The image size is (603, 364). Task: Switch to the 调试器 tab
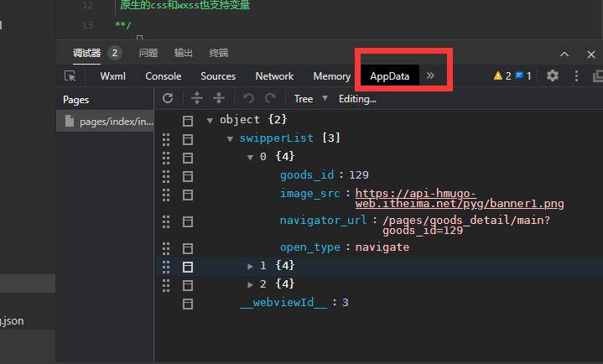coord(87,53)
